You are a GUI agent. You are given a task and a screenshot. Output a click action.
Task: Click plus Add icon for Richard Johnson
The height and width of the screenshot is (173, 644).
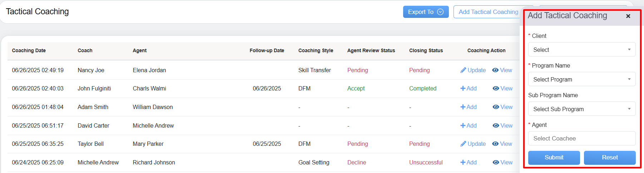(x=463, y=162)
